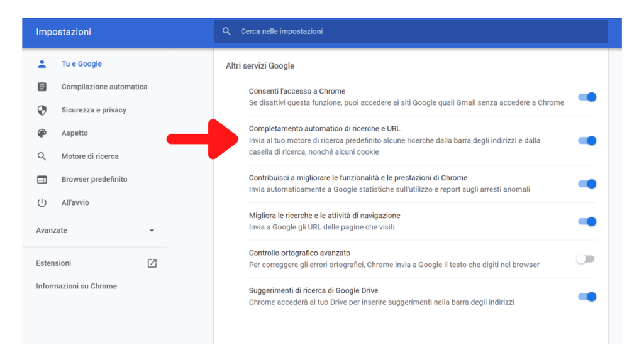This screenshot has height=362, width=644.
Task: Click the browser window icon for Browser predefinito
Action: click(42, 179)
